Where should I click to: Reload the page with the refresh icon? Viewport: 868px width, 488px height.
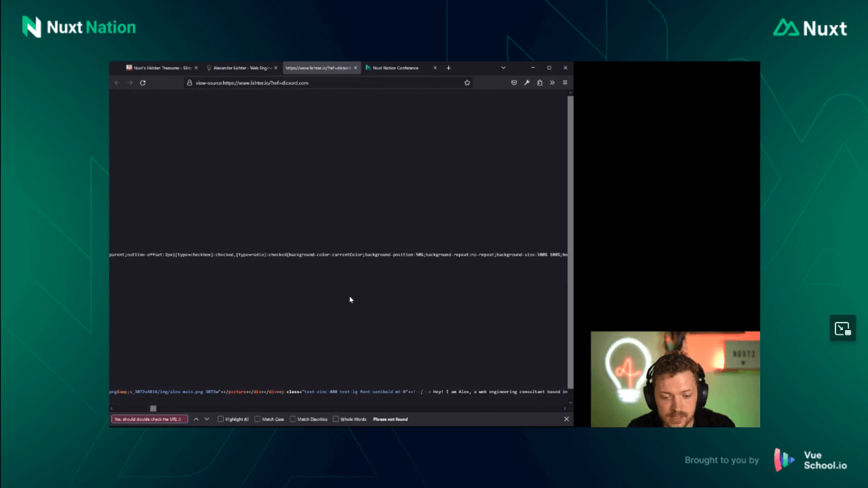[x=142, y=83]
